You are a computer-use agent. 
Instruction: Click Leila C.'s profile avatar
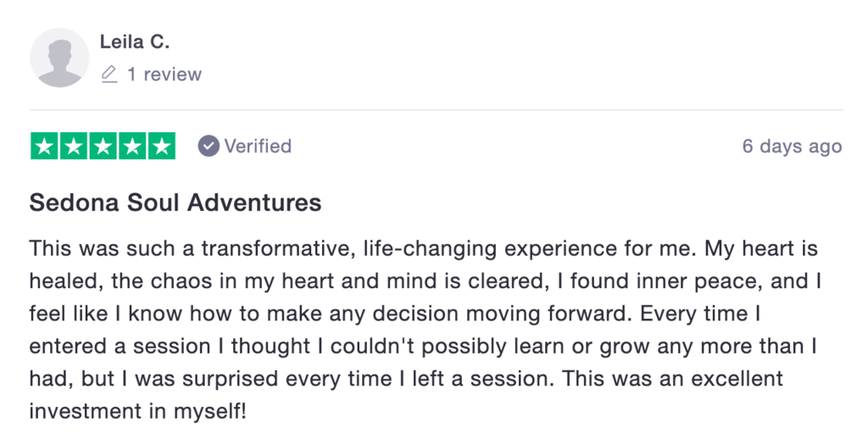coord(59,58)
